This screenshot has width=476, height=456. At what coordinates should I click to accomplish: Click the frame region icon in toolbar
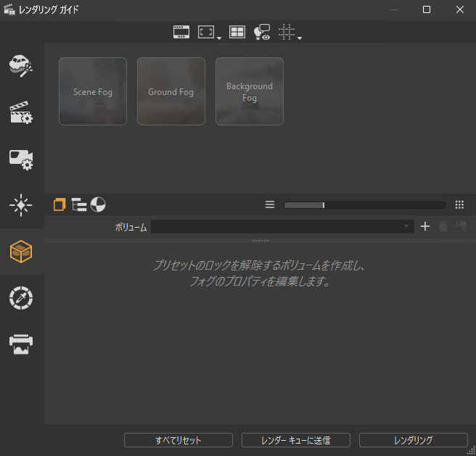click(206, 32)
